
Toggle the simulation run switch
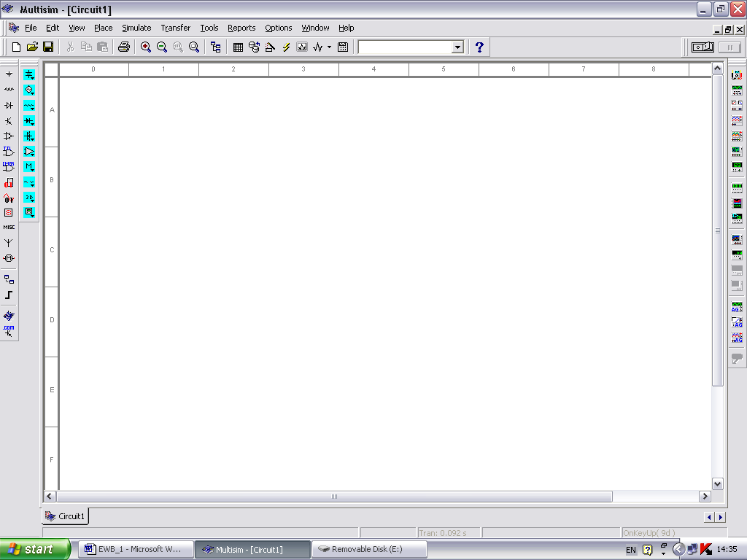tap(703, 47)
